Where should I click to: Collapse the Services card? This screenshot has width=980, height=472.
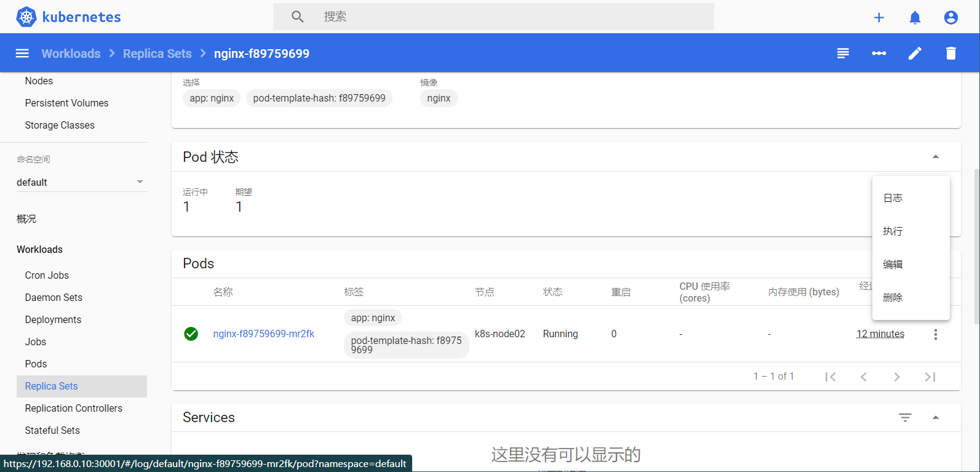936,417
